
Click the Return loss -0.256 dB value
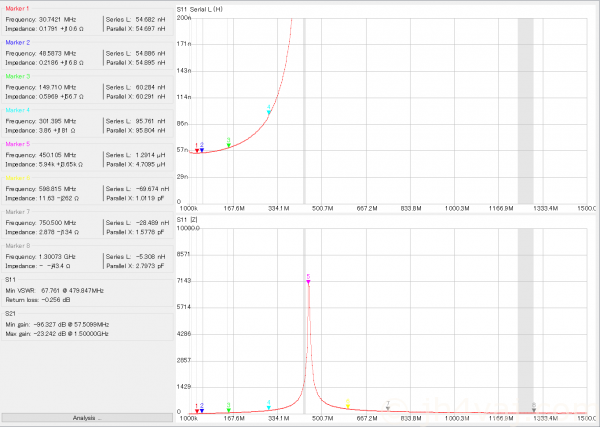[54, 300]
